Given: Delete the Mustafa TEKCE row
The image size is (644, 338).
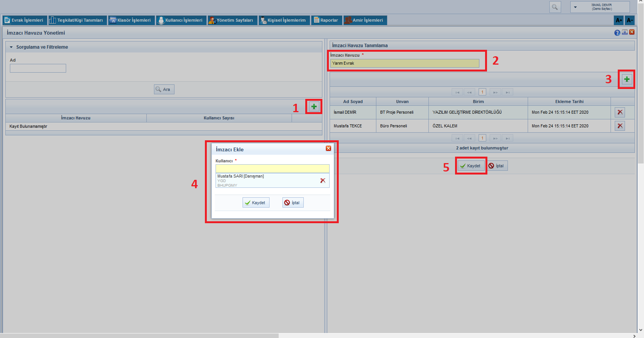Looking at the screenshot, I should (620, 126).
